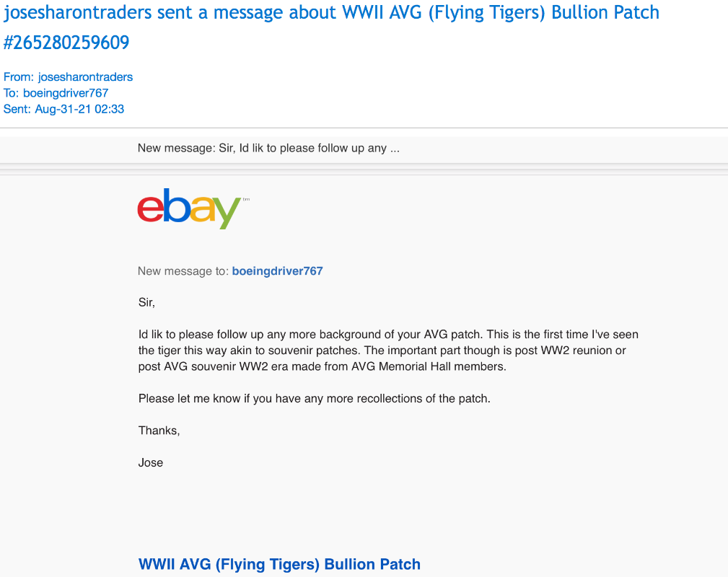
Task: Click the 'Thanks,' closing line
Action: point(159,431)
